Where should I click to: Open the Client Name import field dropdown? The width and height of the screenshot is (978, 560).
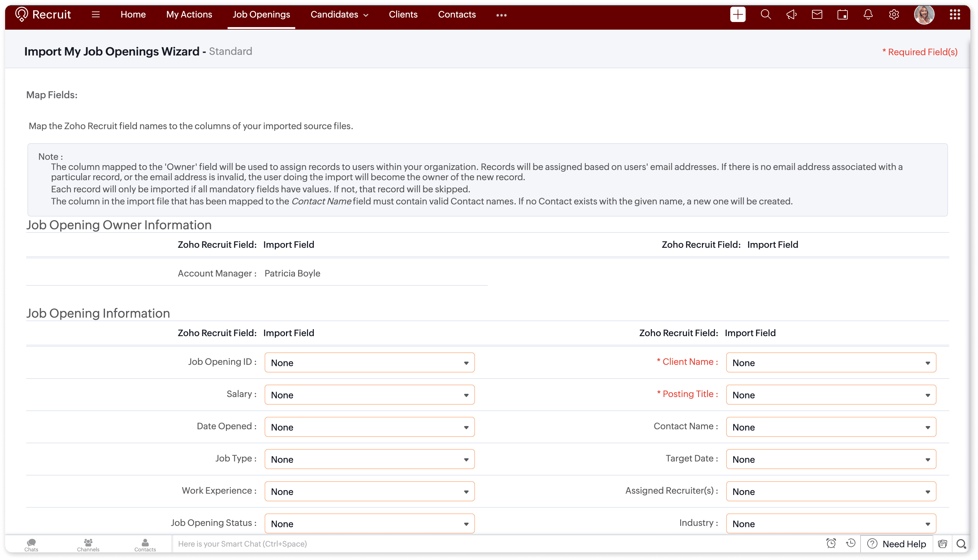(x=831, y=362)
